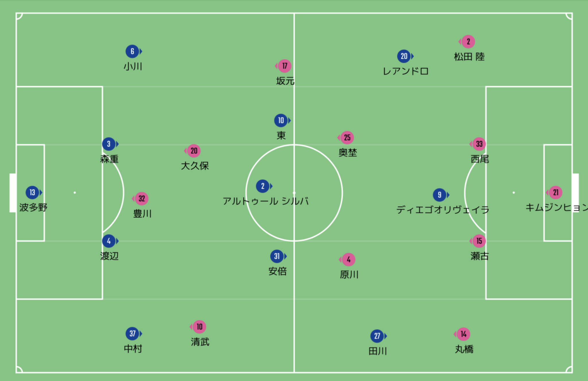Image resolution: width=588 pixels, height=381 pixels.
Task: Select blue number 27 田川 marker
Action: tap(377, 336)
